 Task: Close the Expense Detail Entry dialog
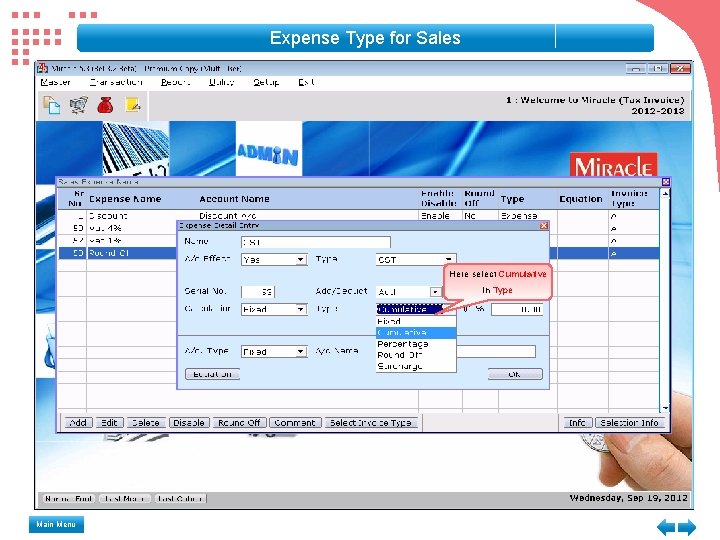(544, 225)
